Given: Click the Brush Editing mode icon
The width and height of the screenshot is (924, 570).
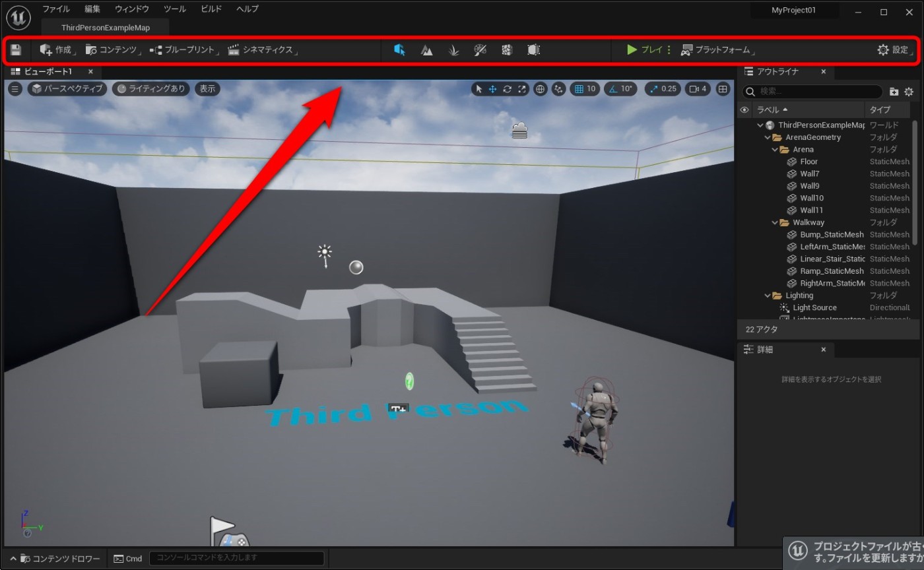Looking at the screenshot, I should (x=533, y=49).
